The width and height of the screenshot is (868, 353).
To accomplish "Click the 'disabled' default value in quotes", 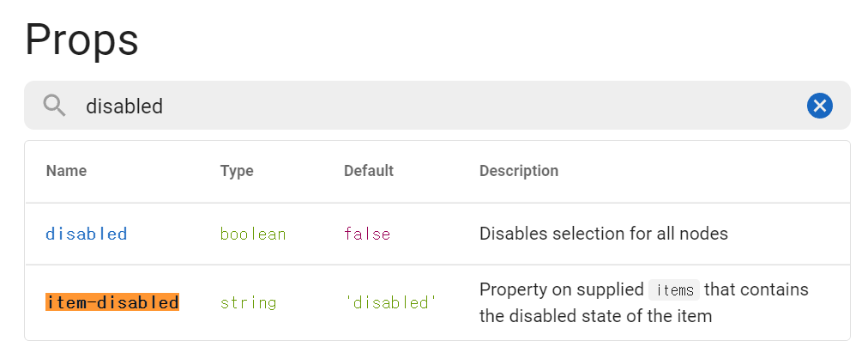I will (390, 302).
